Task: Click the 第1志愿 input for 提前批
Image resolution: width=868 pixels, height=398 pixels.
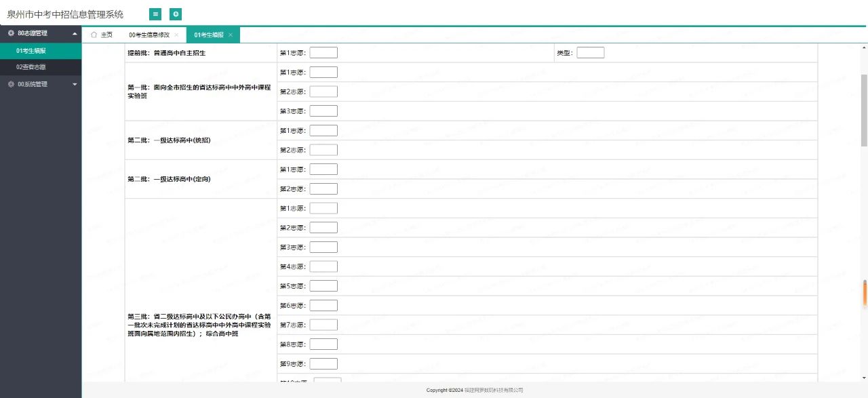Action: coord(322,52)
